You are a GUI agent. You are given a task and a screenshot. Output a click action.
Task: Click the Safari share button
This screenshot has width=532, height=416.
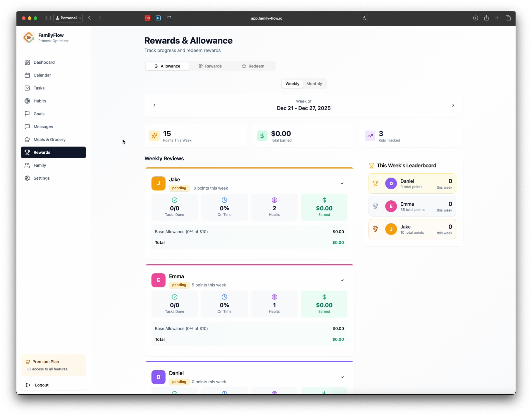(x=486, y=18)
